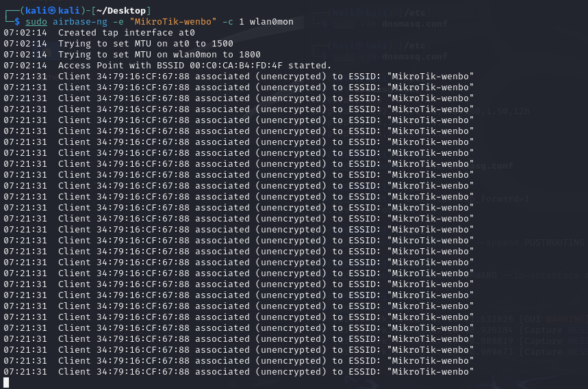
Task: Click the BSSID 00:C0:CA:B4:FD:4F
Action: 236,65
